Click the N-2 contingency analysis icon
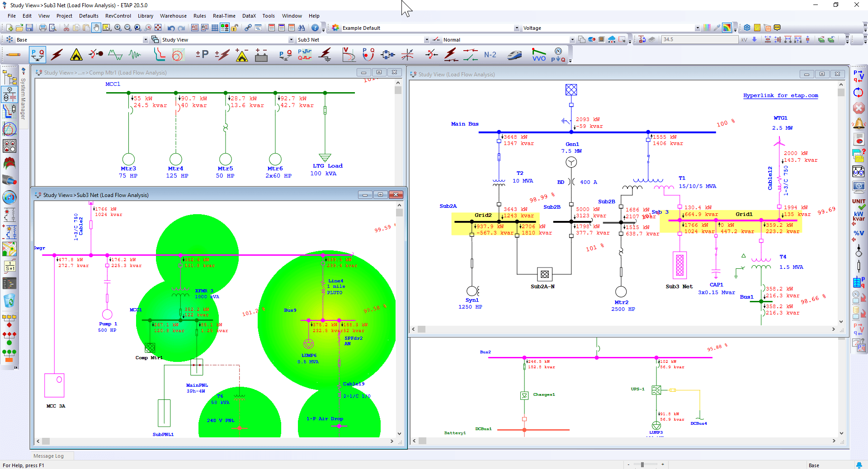Viewport: 868px width, 469px height. (x=490, y=55)
